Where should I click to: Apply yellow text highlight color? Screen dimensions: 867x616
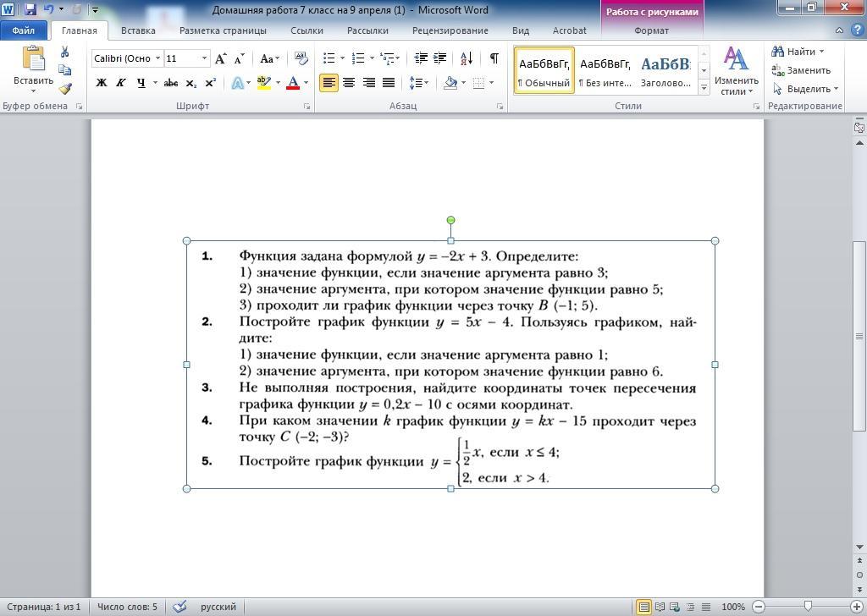point(264,83)
